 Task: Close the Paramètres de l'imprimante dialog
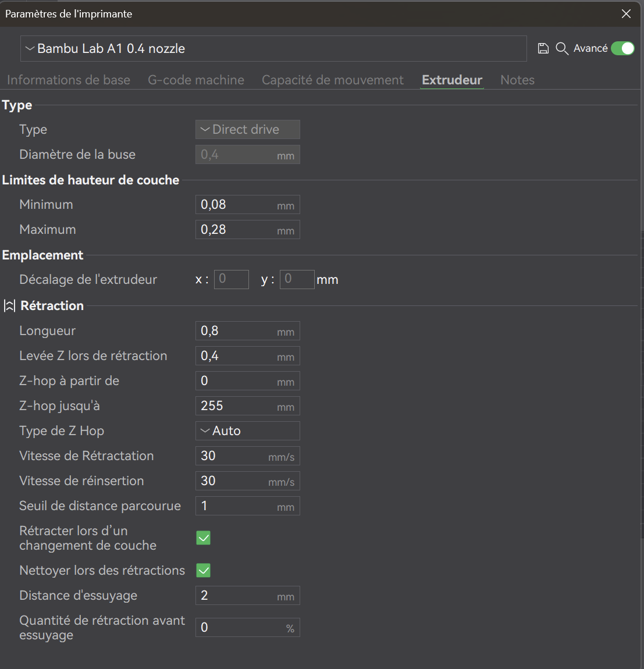626,13
